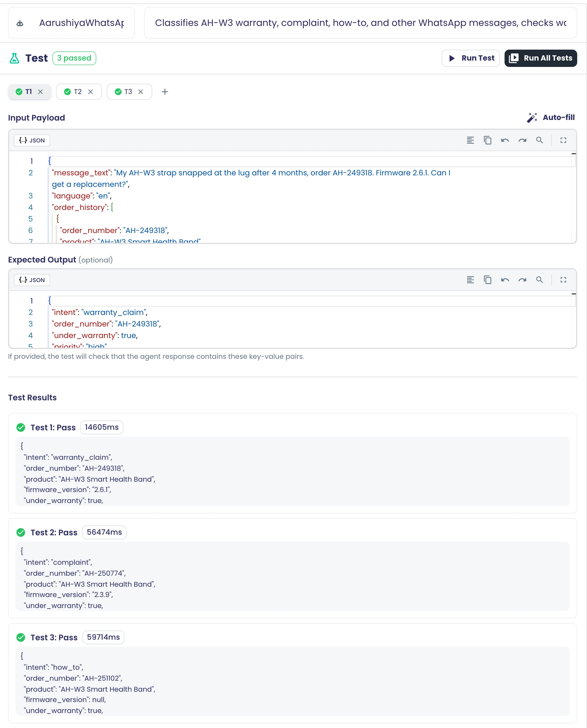Click the message_text line in Input Payload
Image resolution: width=587 pixels, height=728 pixels.
[x=251, y=179]
